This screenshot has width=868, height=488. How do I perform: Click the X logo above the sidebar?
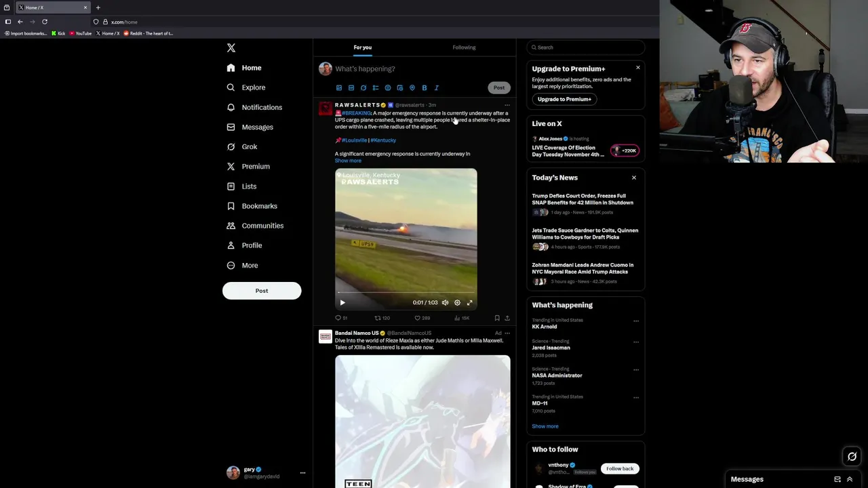231,47
